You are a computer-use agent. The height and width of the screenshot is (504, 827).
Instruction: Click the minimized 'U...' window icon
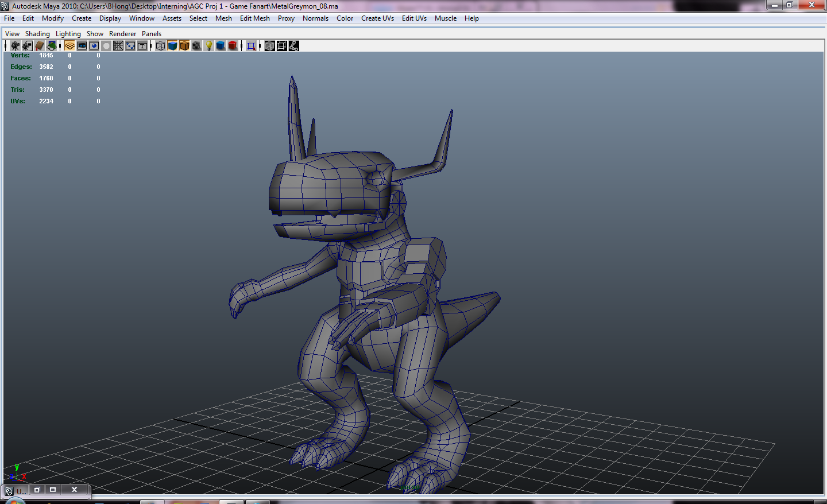[9, 491]
